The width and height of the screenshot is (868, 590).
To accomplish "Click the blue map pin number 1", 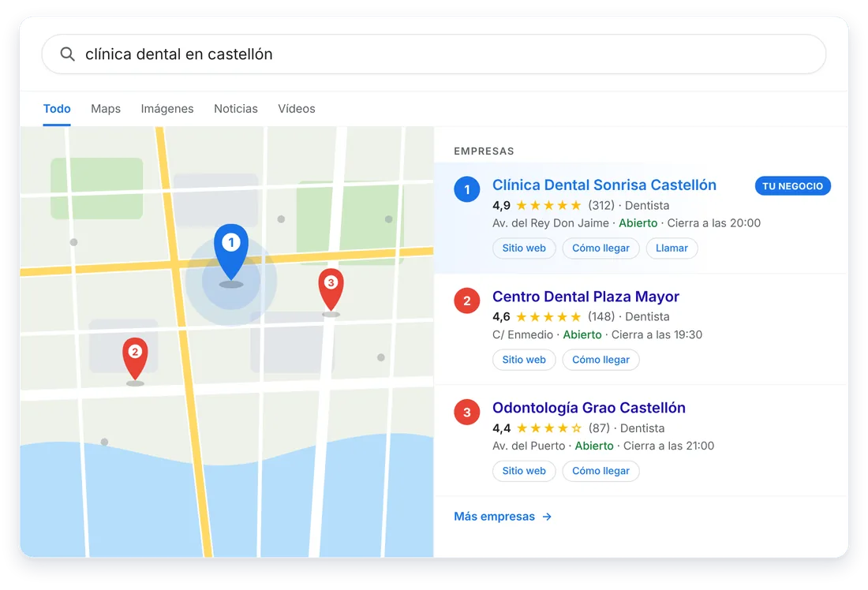I will click(231, 252).
